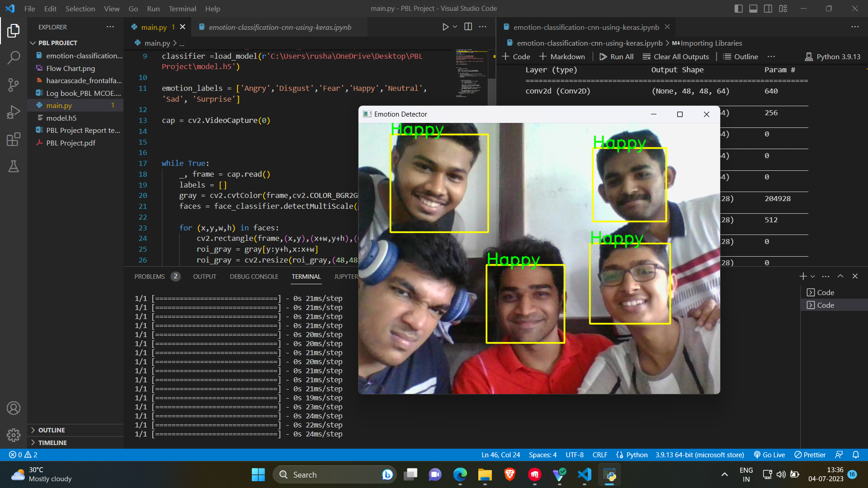Open the Accounts menu icon
The width and height of the screenshot is (868, 488).
click(x=14, y=408)
